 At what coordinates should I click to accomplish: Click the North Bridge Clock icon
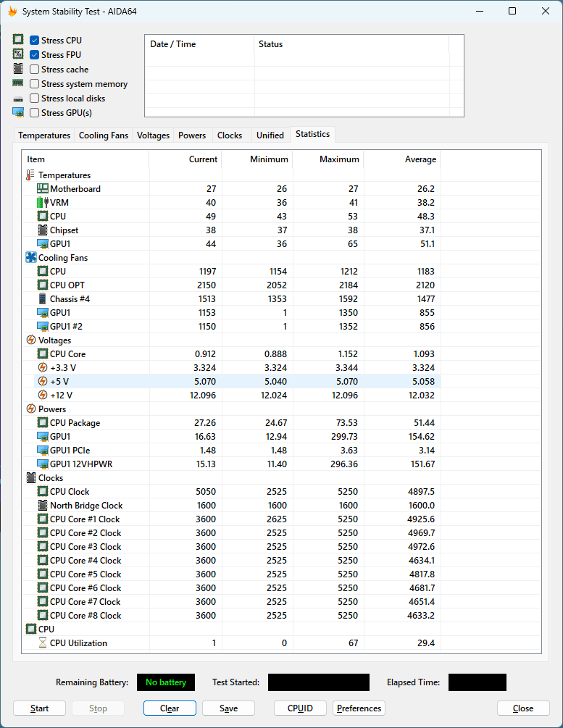click(x=43, y=505)
